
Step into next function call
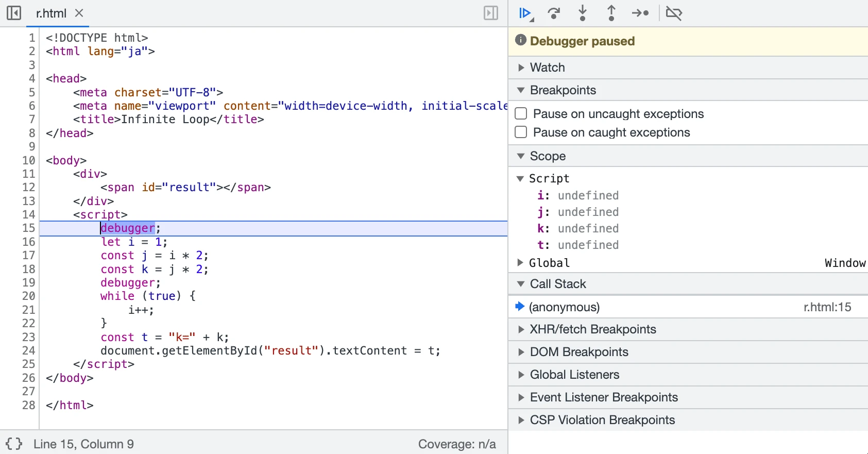(x=583, y=13)
